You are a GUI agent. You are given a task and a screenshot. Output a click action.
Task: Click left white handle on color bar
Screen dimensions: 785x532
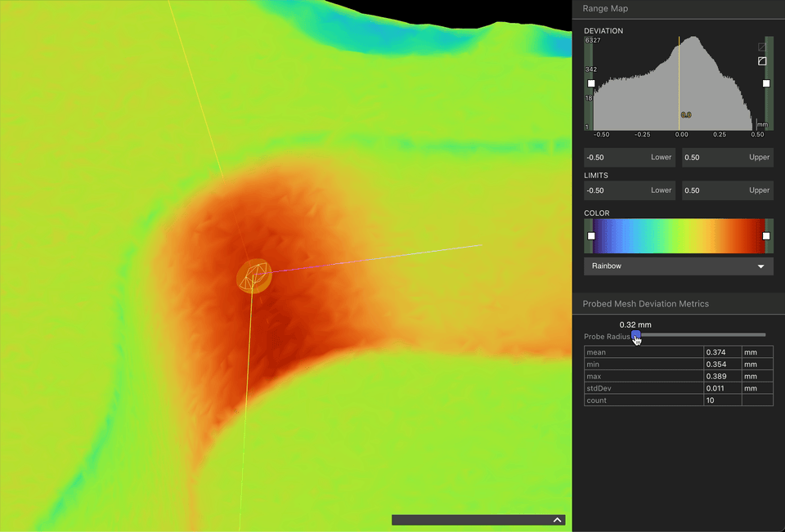pos(591,235)
